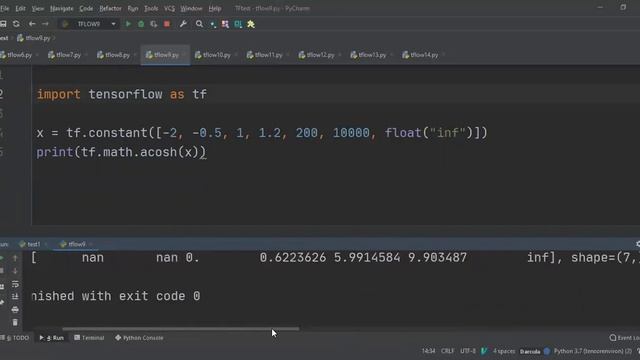Navigate Forward with the right arrow icon
Image resolution: width=640 pixels, height=360 pixels.
click(x=45, y=24)
